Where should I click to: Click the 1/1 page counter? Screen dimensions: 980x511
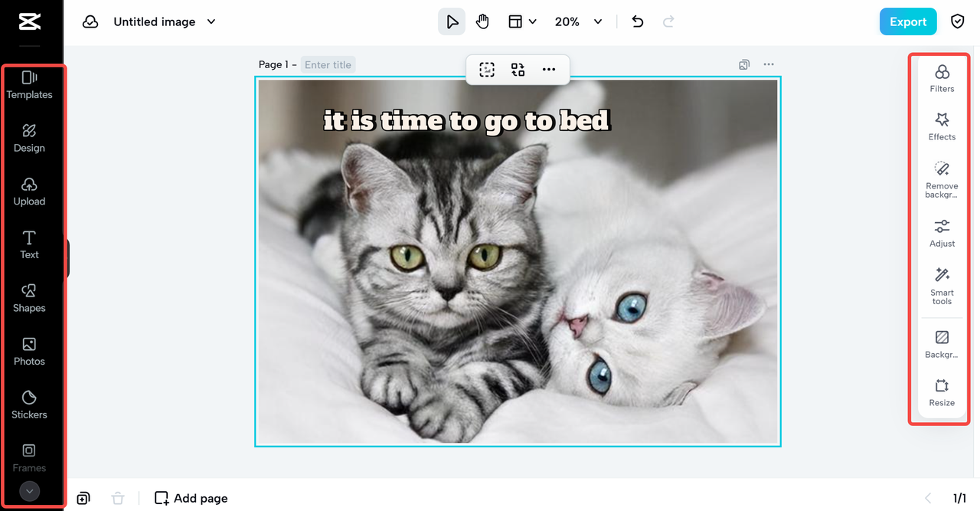(959, 498)
